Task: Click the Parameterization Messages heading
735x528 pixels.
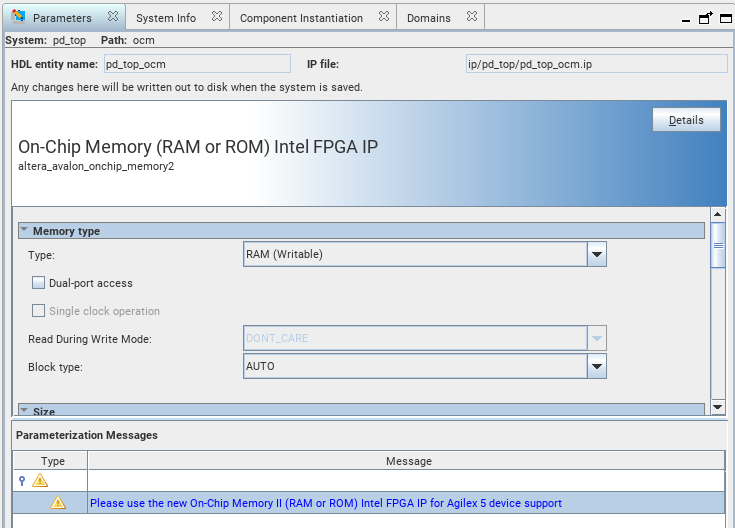Action: pyautogui.click(x=87, y=435)
